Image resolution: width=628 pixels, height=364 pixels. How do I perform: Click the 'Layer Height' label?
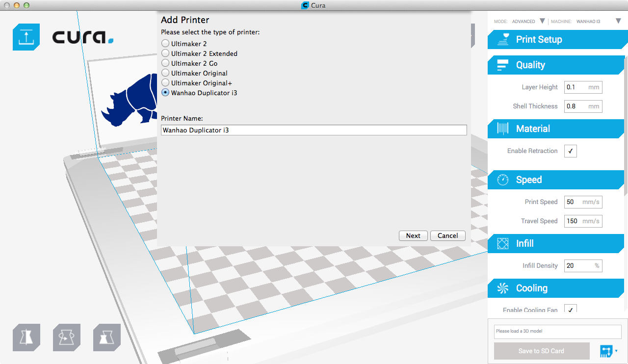pos(540,87)
